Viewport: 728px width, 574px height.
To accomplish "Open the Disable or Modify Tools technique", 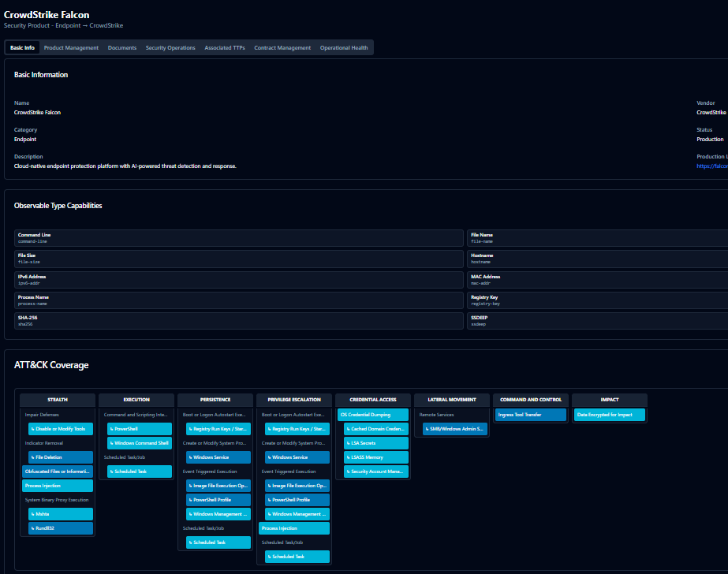I will pyautogui.click(x=61, y=429).
